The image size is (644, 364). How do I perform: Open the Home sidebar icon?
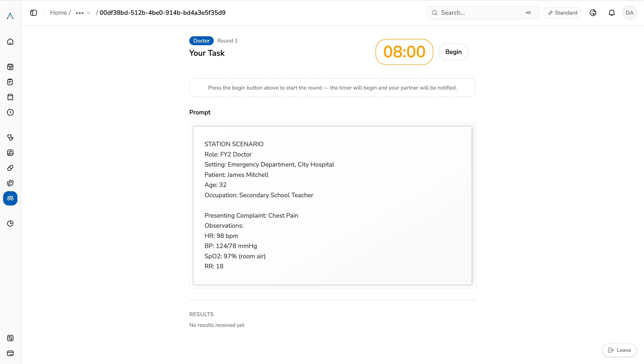(x=10, y=42)
